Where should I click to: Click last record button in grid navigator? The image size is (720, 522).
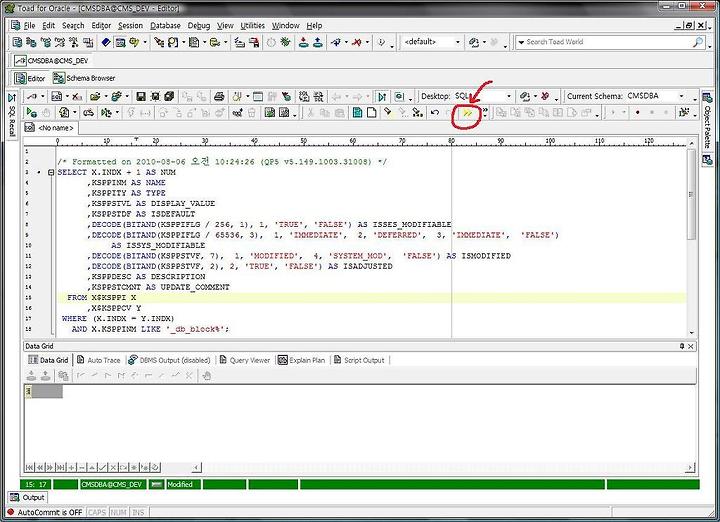(60, 467)
